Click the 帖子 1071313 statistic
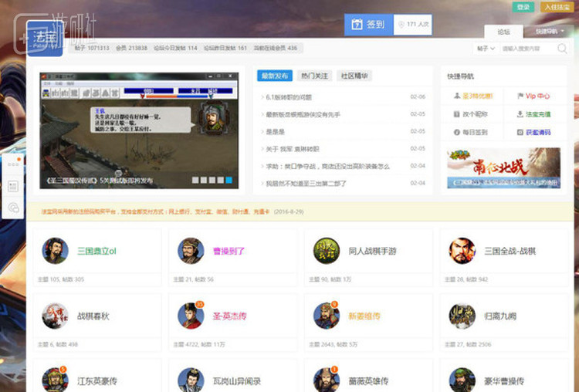The height and width of the screenshot is (392, 579). click(92, 48)
